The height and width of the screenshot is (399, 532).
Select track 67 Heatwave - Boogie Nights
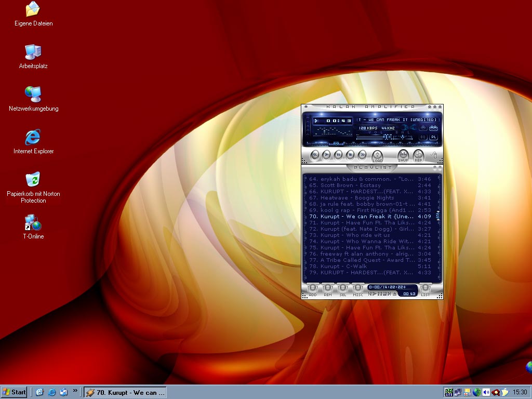[x=370, y=198]
